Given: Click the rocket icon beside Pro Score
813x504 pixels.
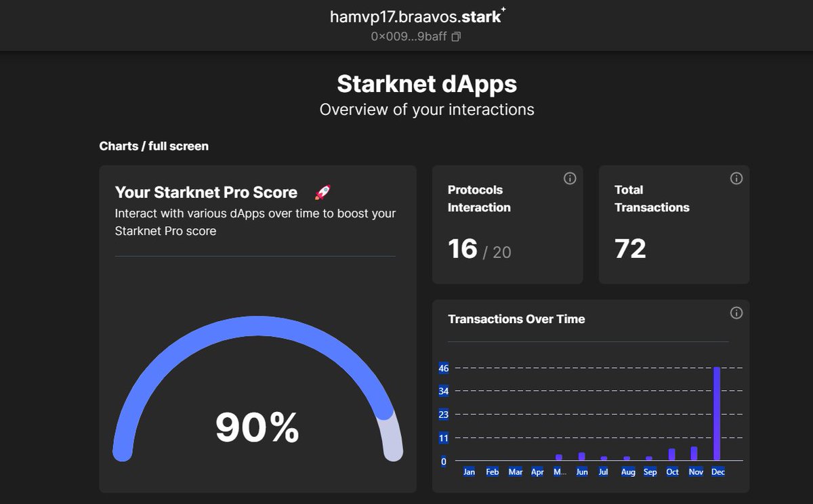Looking at the screenshot, I should (x=322, y=192).
